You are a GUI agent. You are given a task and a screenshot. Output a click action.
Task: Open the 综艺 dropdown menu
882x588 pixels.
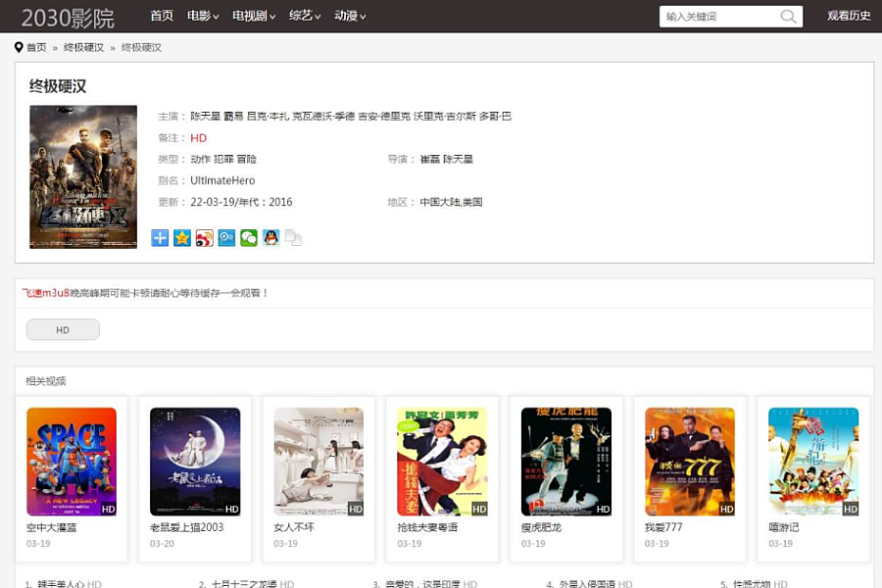[x=305, y=16]
